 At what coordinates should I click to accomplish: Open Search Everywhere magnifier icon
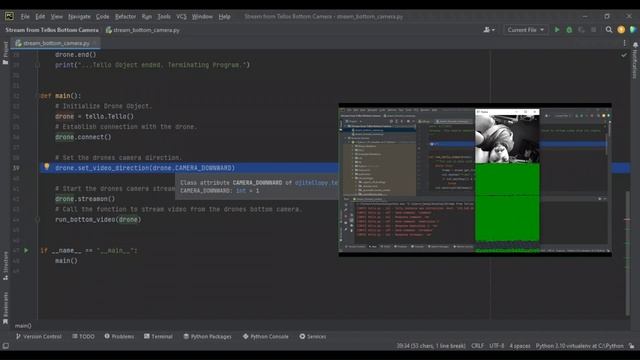[x=609, y=30]
